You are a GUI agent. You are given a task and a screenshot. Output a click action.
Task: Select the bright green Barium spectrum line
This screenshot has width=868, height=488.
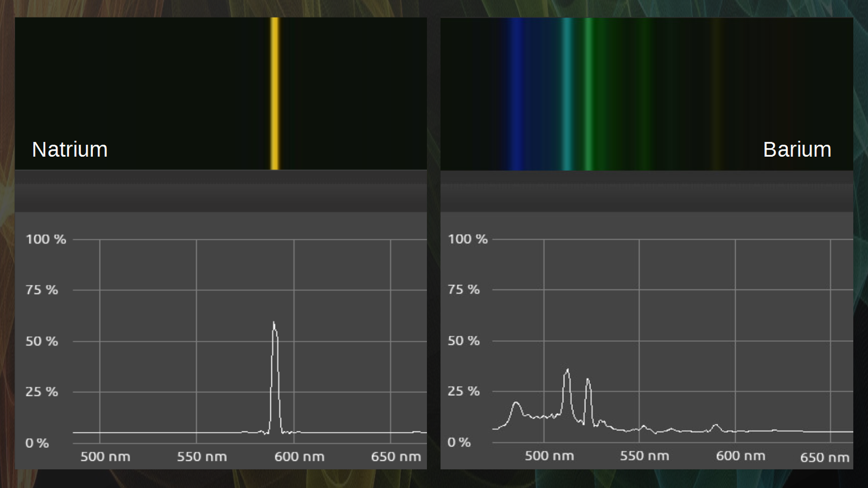588,94
